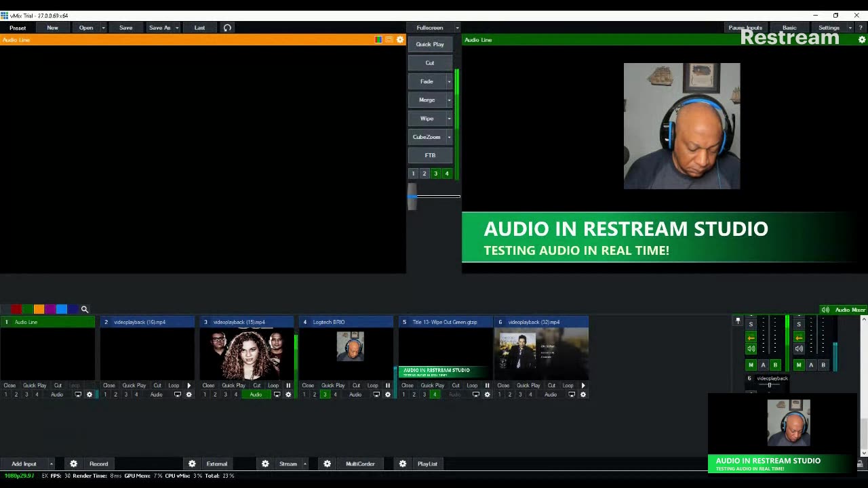Expand the Save As dropdown arrow

click(x=177, y=28)
